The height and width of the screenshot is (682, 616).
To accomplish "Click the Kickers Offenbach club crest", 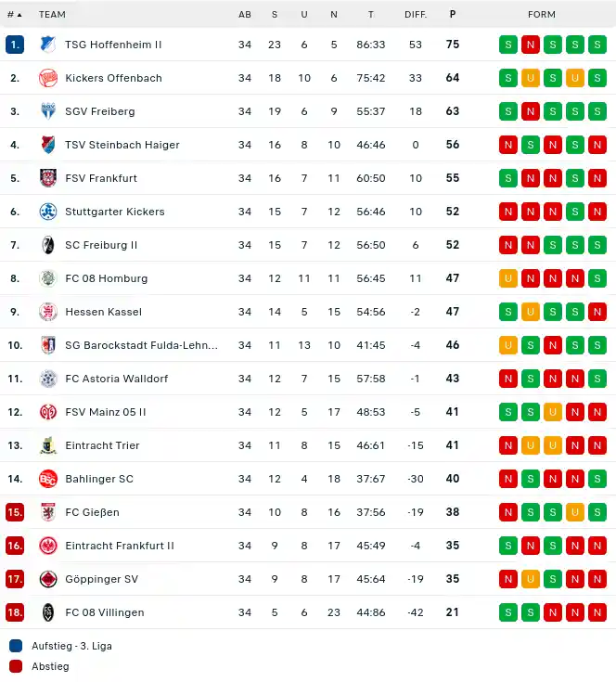I will (48, 78).
